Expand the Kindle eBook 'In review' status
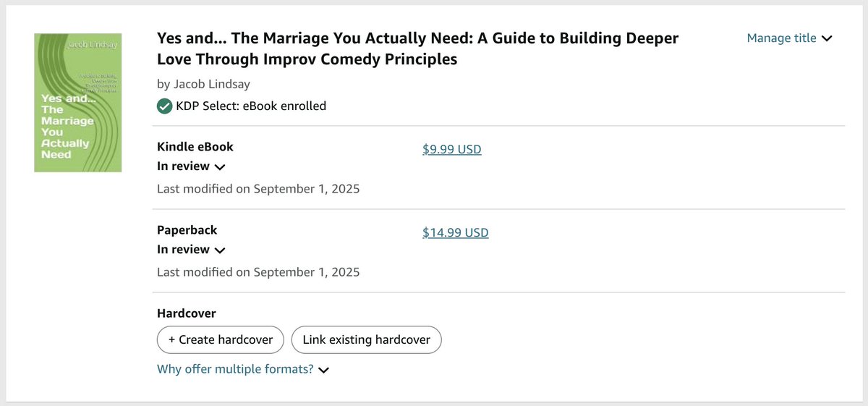This screenshot has width=868, height=406. click(x=183, y=166)
